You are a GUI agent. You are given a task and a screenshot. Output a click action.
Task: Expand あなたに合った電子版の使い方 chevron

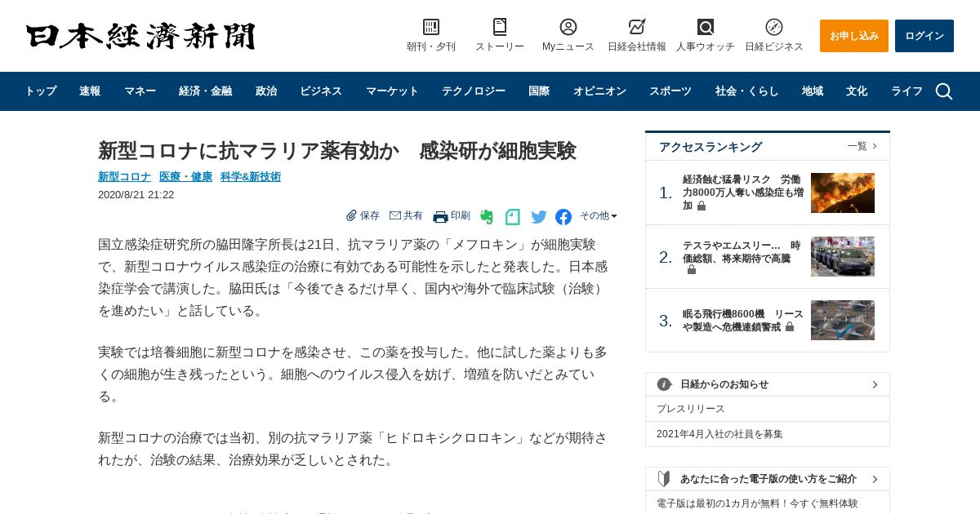pos(875,479)
